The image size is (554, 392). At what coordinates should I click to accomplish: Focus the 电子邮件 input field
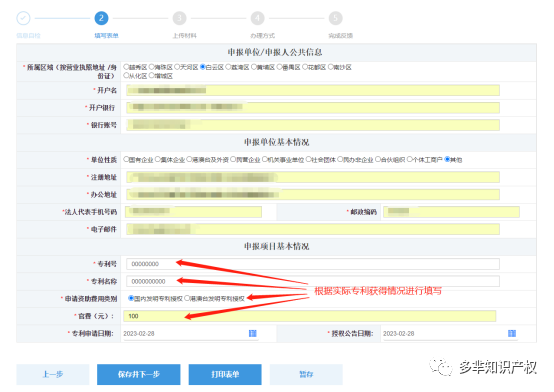(x=313, y=229)
